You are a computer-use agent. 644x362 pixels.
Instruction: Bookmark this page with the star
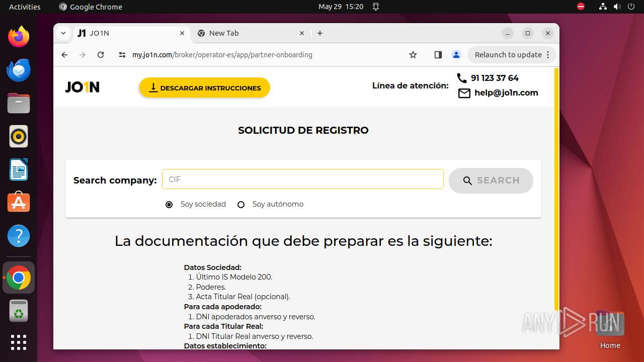(x=413, y=55)
